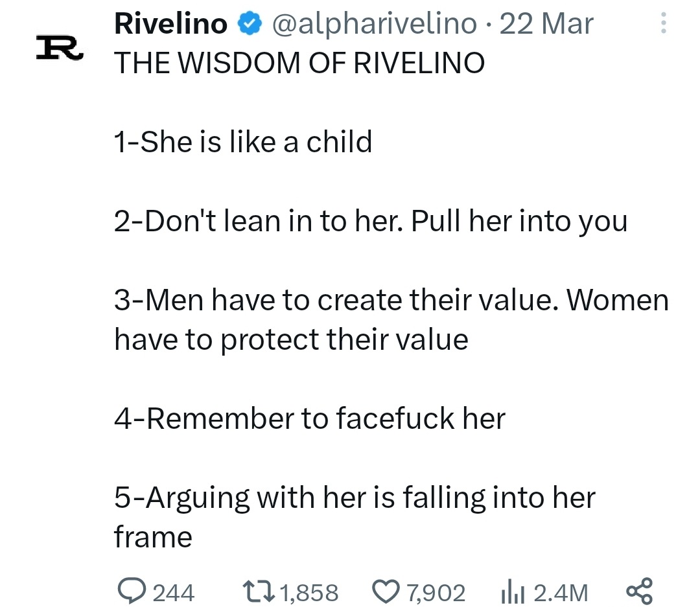Click the blue verified badge
700x607 pixels.
pos(249,23)
